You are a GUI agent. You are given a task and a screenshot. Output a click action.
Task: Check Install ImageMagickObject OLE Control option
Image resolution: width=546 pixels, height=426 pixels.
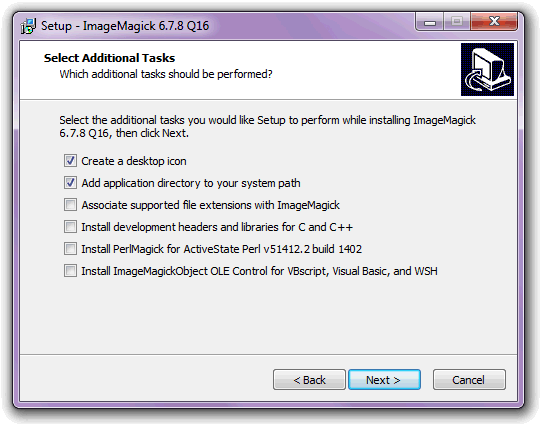point(70,271)
